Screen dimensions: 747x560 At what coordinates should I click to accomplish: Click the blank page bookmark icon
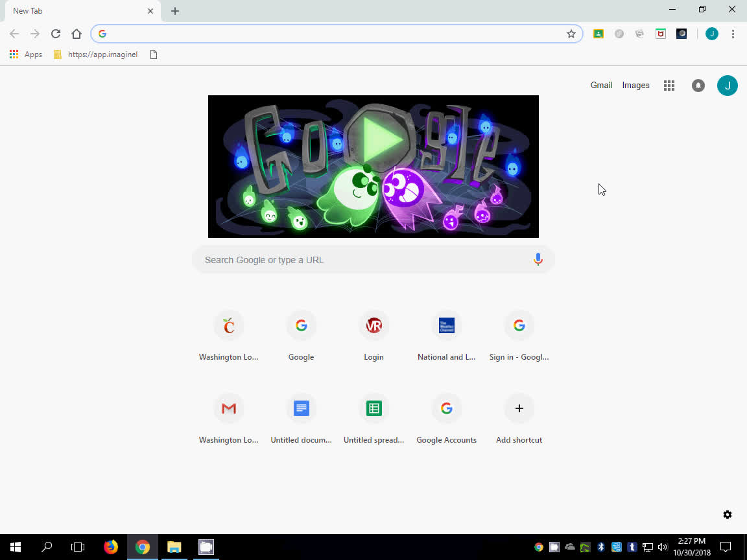[154, 54]
